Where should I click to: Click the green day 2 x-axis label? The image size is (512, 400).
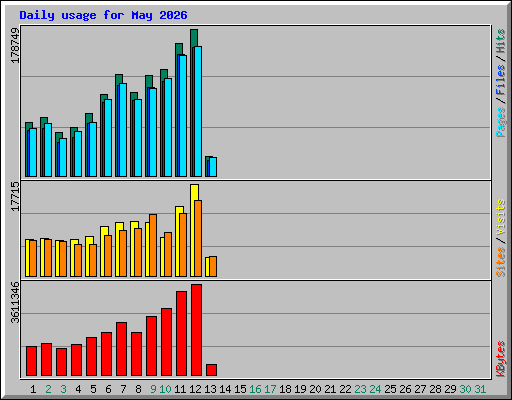click(48, 389)
